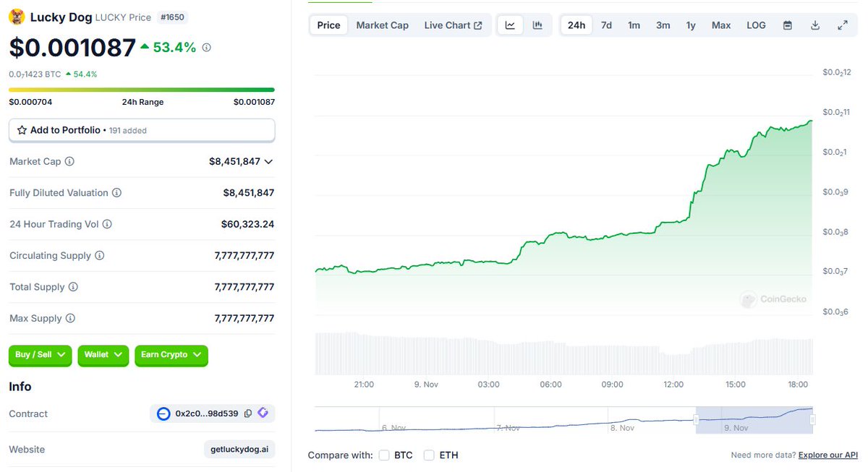
Task: Copy the contract address with the copy icon
Action: (248, 413)
